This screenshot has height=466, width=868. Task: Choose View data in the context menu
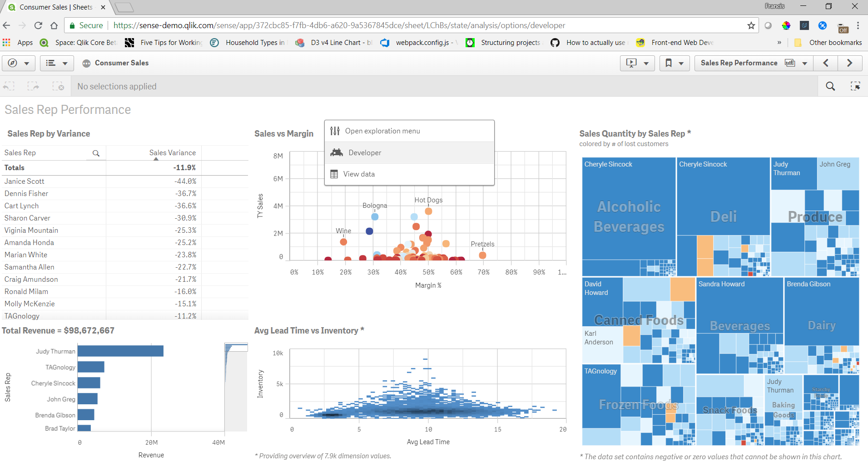point(409,174)
